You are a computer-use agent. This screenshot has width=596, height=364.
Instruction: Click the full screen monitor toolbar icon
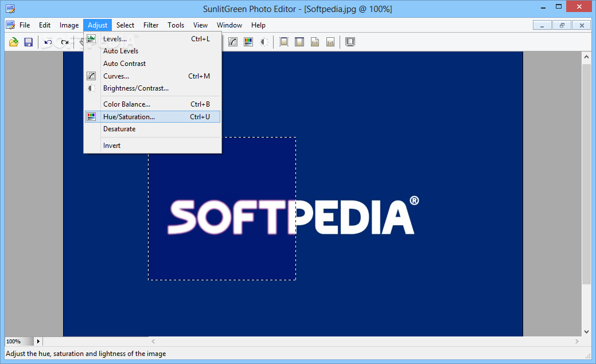350,42
